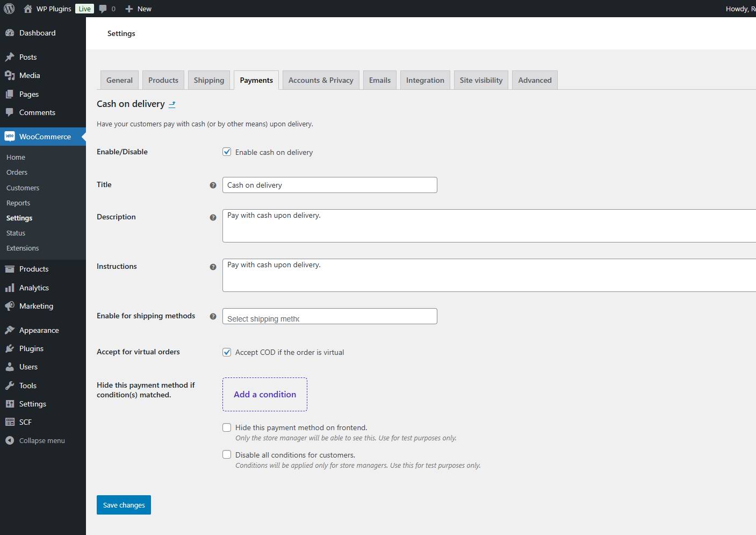Screen dimensions: 756x535
Task: Click the Save changes button
Action: pyautogui.click(x=124, y=505)
